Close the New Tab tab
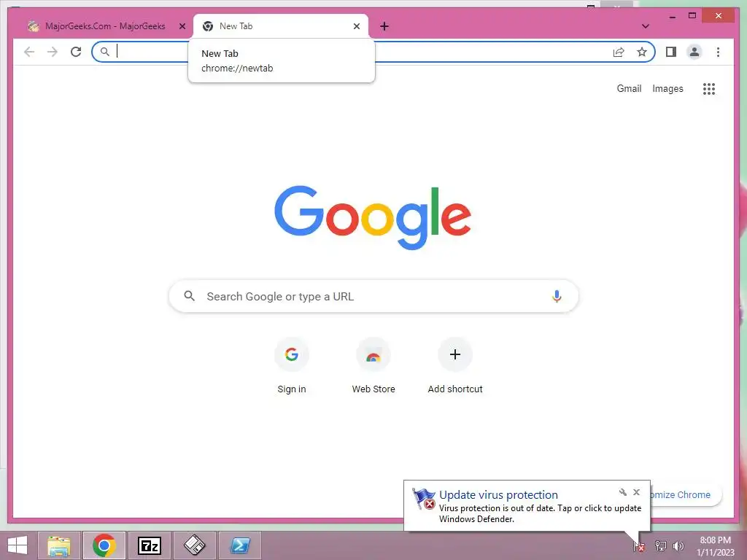Viewport: 747px width, 560px height. pos(356,26)
